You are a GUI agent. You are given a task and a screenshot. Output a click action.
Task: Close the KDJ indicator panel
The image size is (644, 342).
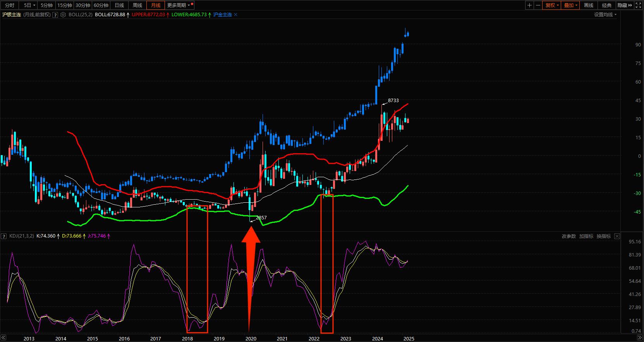click(617, 236)
